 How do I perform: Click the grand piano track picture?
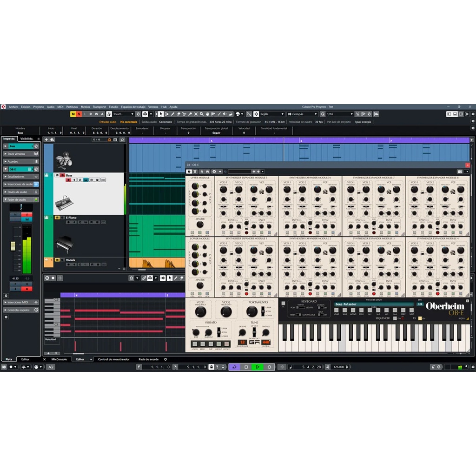64,244
